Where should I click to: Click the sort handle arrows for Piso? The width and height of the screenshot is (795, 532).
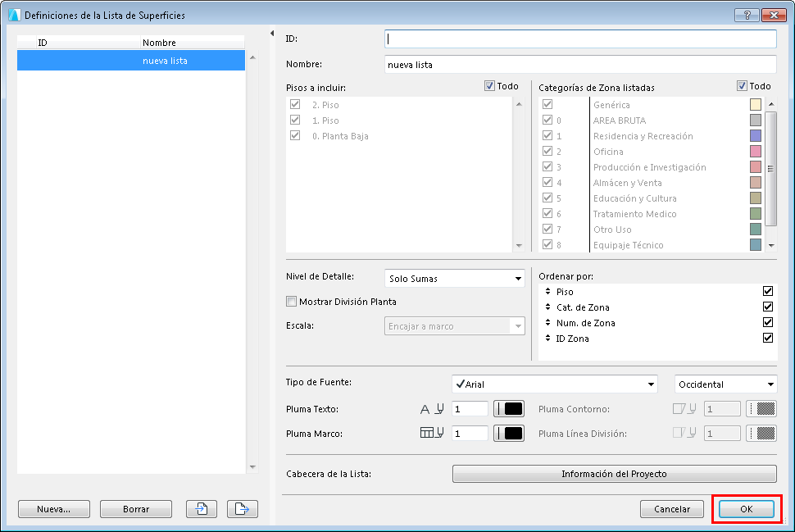click(x=547, y=292)
